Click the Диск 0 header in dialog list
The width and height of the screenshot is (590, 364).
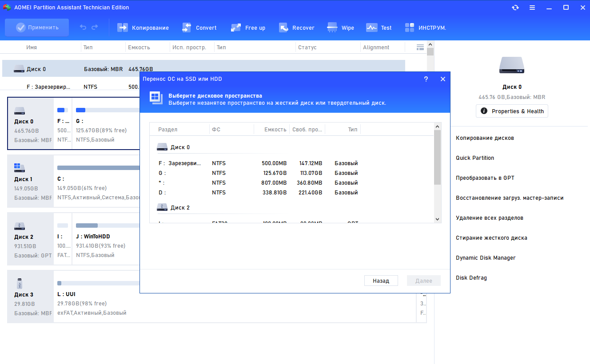[174, 147]
